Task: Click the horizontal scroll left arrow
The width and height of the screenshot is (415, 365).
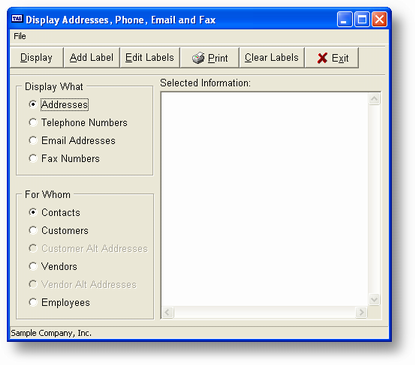Action: point(167,312)
